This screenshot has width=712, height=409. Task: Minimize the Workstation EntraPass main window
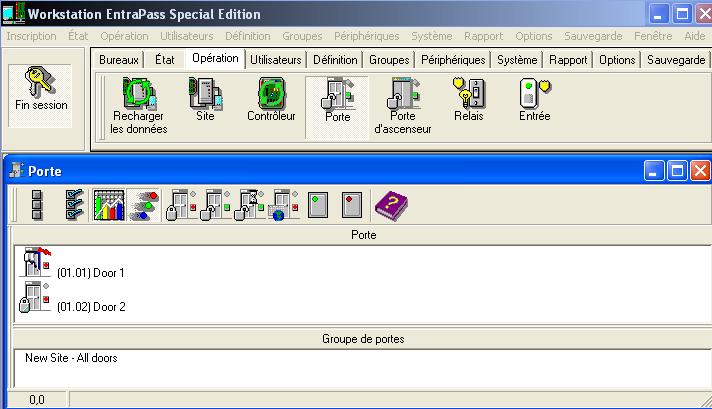click(658, 14)
